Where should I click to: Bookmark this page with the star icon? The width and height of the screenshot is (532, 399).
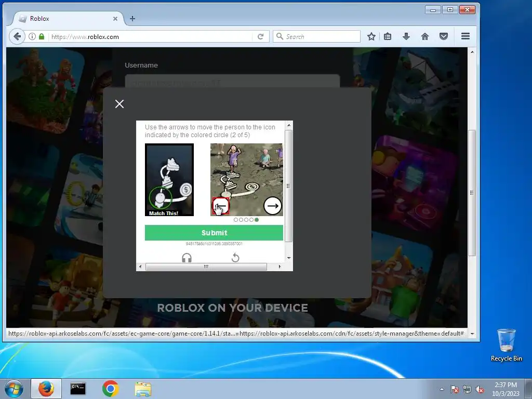coord(371,37)
